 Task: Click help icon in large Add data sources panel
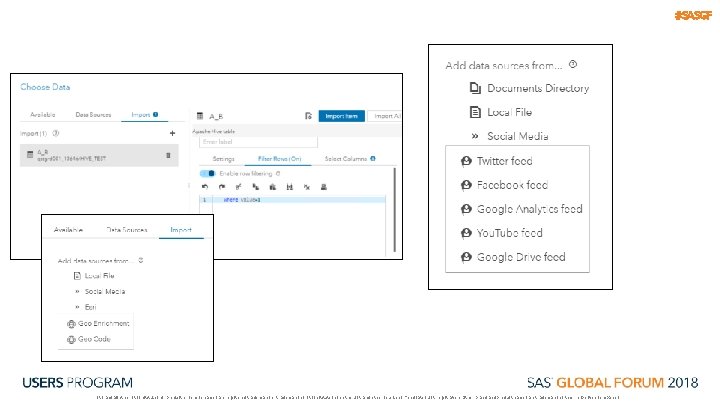click(573, 64)
